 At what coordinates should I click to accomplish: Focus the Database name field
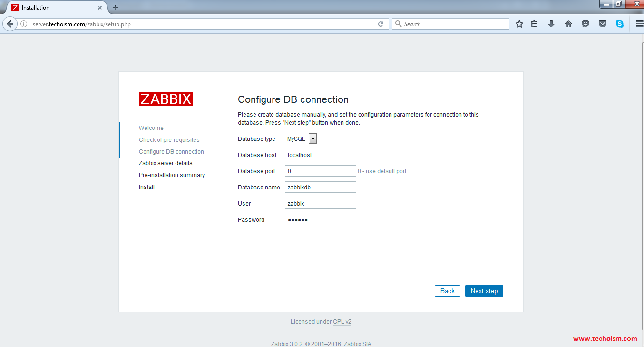(x=321, y=187)
